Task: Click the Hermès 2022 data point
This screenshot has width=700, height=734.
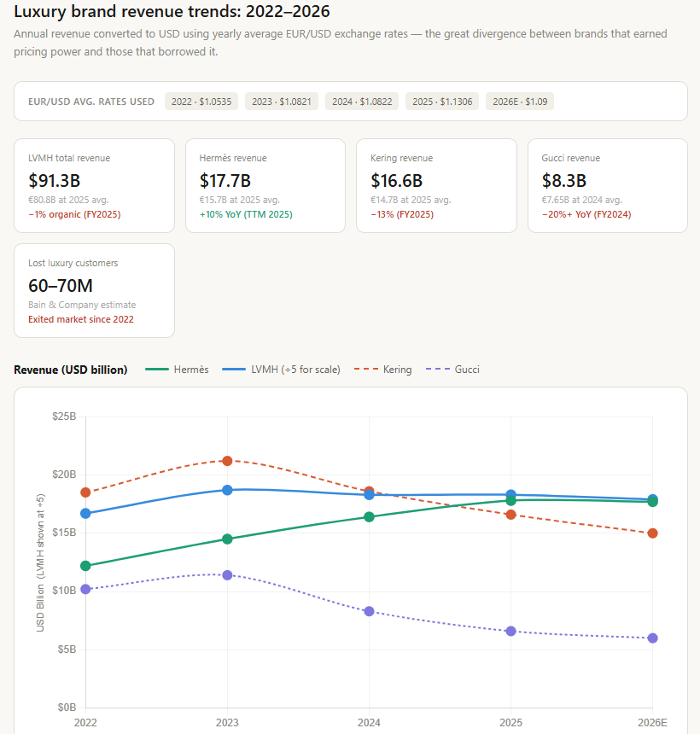Action: pos(85,566)
